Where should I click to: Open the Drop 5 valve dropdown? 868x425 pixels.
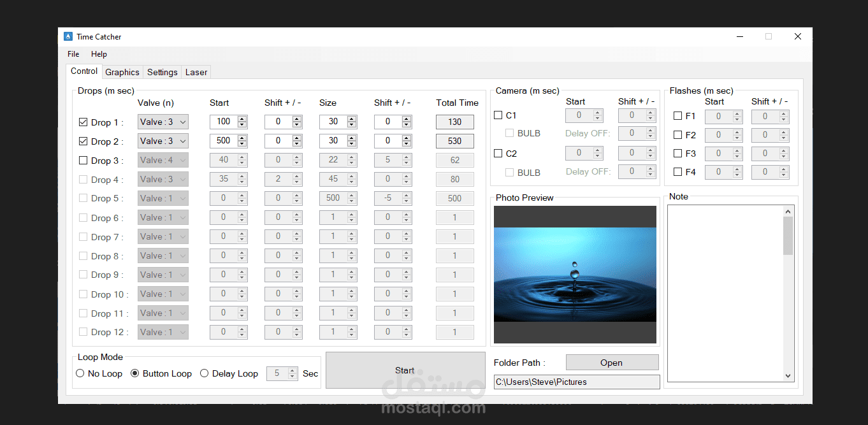click(x=163, y=198)
